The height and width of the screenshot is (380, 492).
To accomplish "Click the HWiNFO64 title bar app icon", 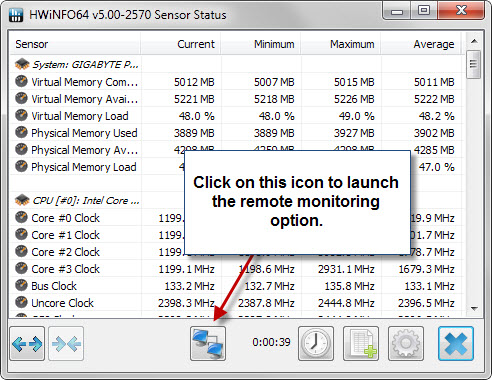I will [16, 14].
